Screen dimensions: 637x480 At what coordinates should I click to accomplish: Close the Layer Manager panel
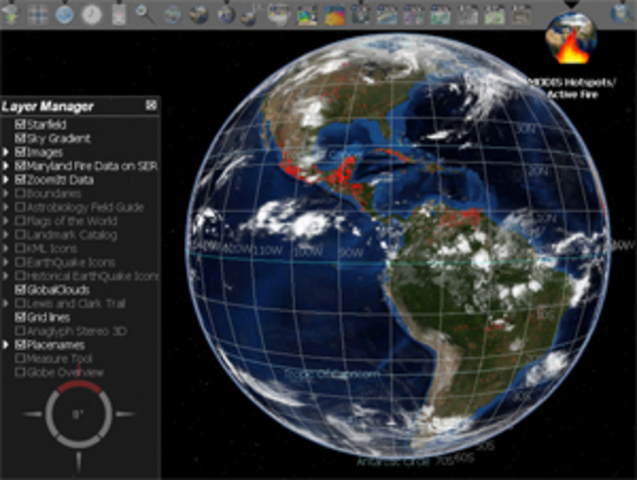coord(151,106)
